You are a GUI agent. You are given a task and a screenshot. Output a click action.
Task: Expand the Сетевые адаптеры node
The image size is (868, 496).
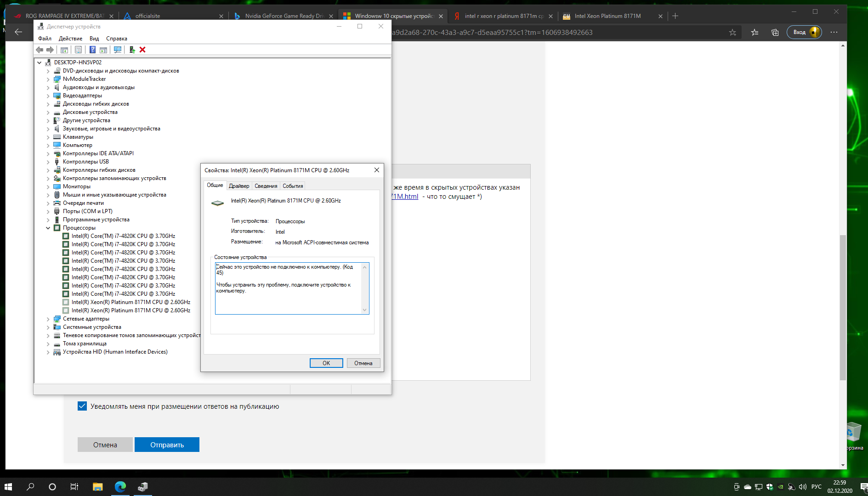click(x=48, y=319)
